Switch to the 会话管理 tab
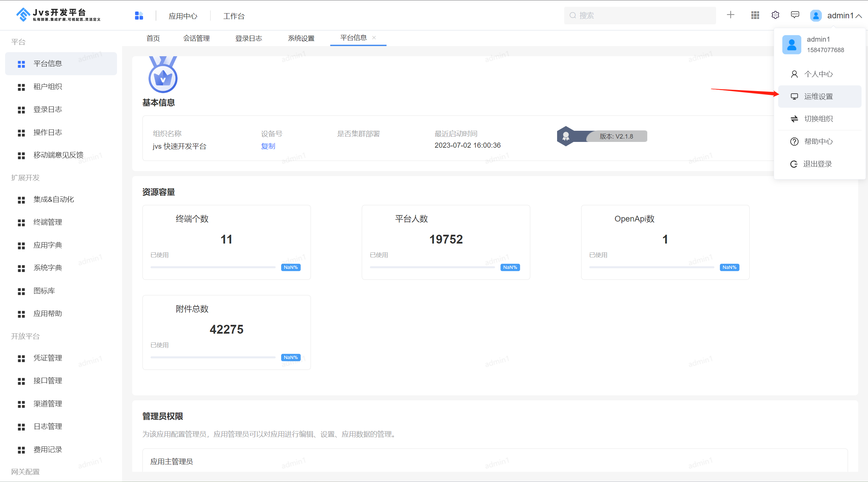868x482 pixels. pyautogui.click(x=196, y=38)
